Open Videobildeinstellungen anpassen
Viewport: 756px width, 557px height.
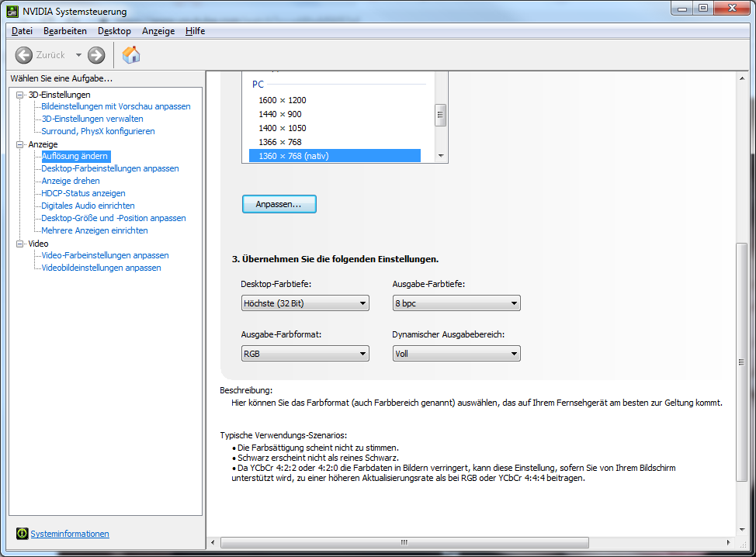101,268
